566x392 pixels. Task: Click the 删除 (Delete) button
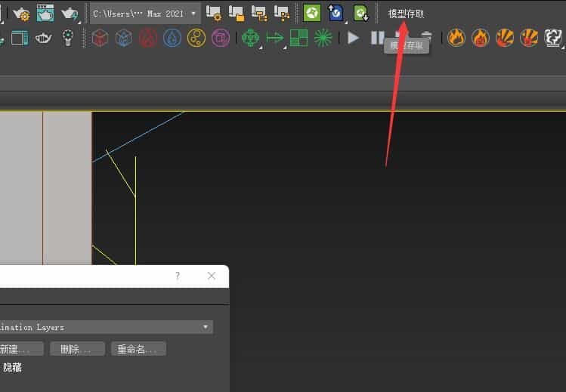[77, 349]
